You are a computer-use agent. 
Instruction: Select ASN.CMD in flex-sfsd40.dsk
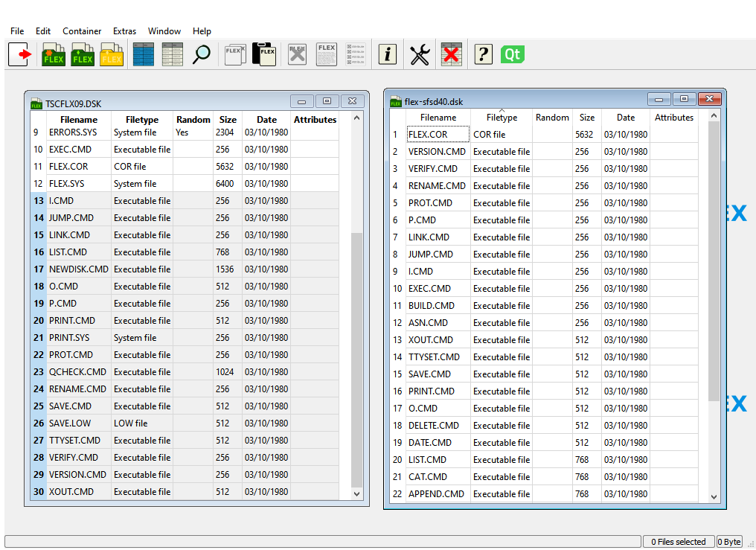[438, 322]
